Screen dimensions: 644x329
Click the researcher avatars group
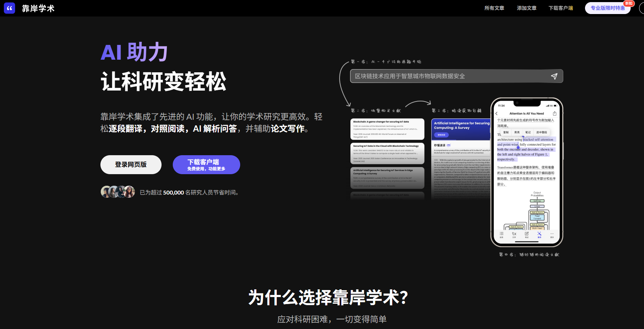click(x=118, y=192)
